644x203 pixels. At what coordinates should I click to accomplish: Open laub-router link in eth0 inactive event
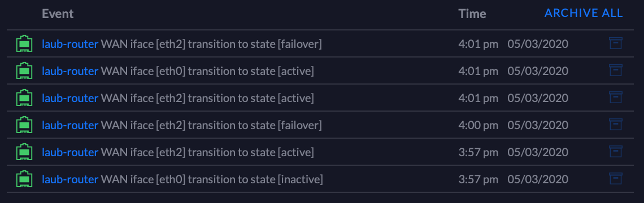point(70,179)
